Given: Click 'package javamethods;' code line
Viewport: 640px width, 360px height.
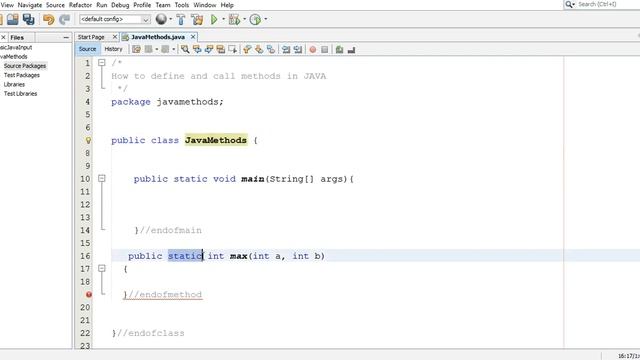Looking at the screenshot, I should coord(167,102).
